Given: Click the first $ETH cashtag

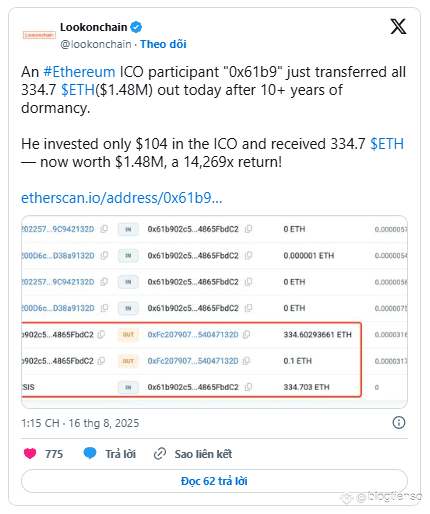Looking at the screenshot, I should (x=78, y=90).
